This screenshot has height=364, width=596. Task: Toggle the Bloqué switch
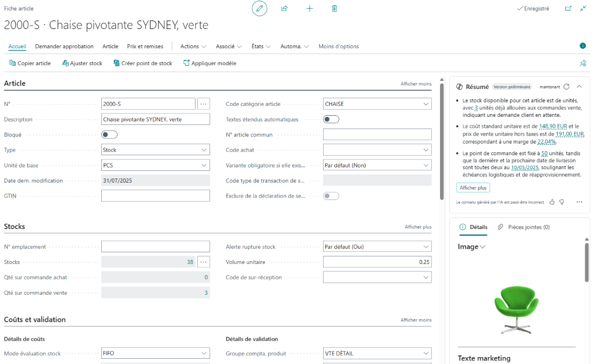click(109, 135)
